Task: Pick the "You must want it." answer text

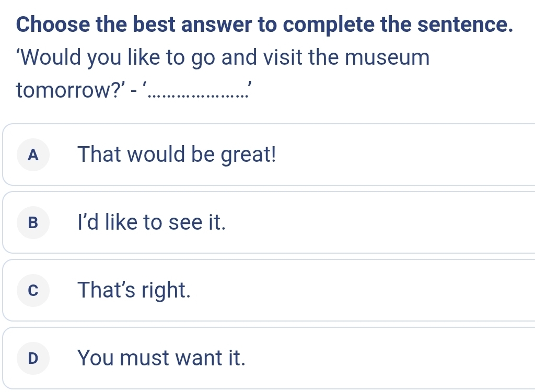Action: click(161, 358)
